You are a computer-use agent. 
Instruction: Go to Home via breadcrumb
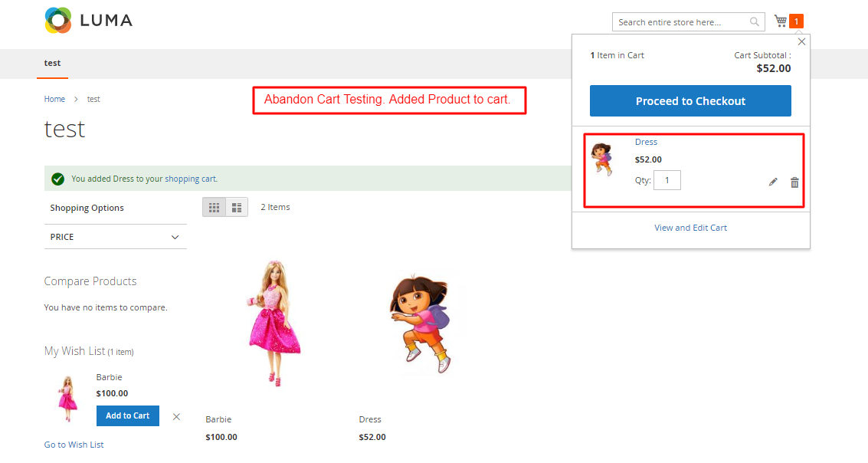tap(54, 99)
